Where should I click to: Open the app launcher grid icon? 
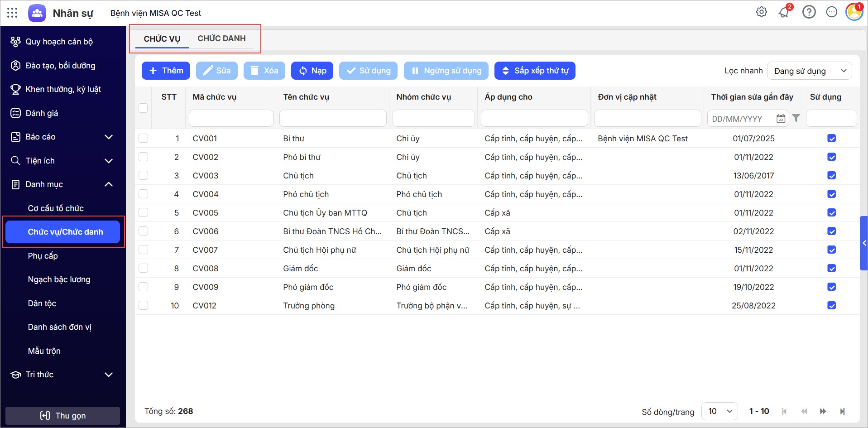[12, 13]
